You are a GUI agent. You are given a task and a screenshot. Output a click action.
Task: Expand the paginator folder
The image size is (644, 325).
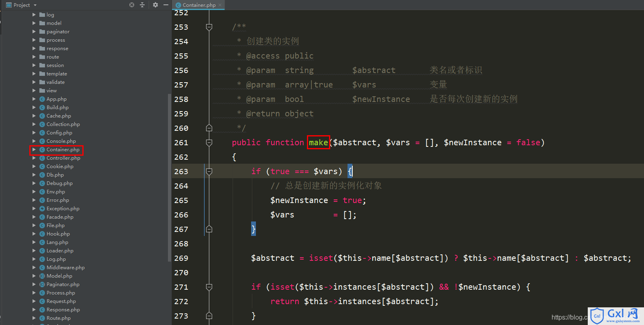click(34, 32)
